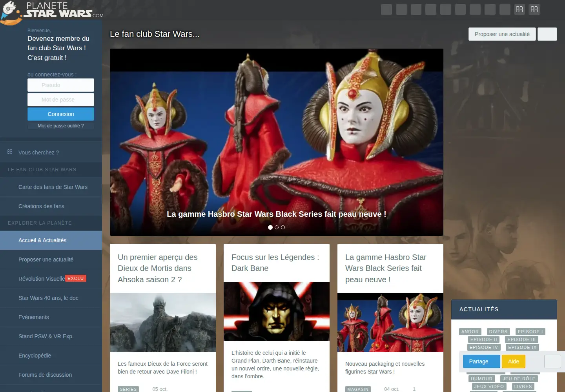
Task: Click the MAGASIN tag on the Hasbro card
Action: [358, 389]
